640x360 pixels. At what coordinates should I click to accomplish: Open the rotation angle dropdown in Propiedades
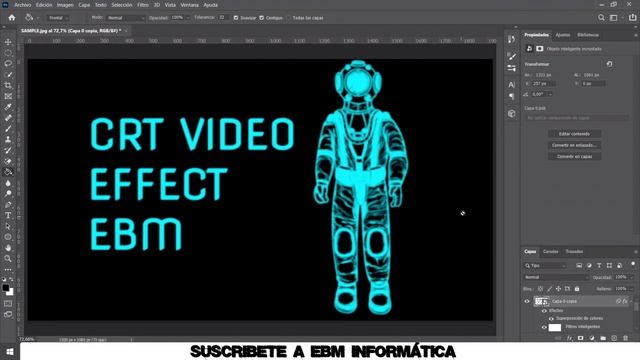551,94
